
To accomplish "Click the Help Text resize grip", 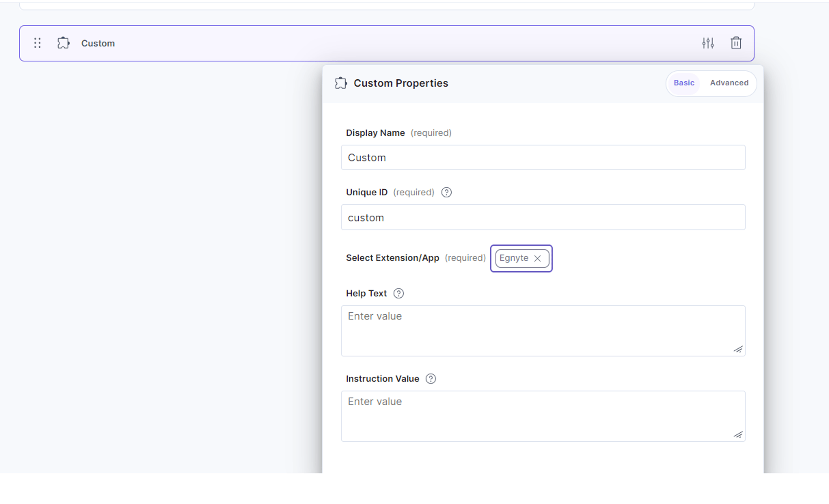I will (x=738, y=349).
